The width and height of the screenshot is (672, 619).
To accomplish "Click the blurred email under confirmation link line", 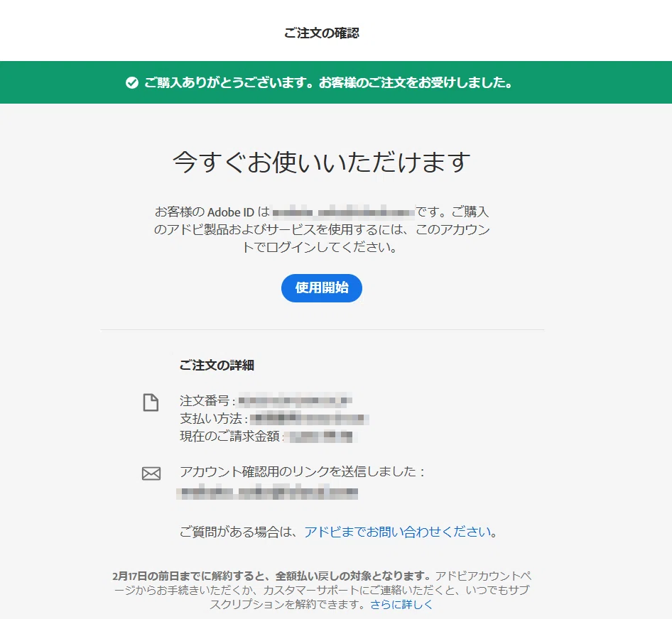I will pyautogui.click(x=267, y=492).
